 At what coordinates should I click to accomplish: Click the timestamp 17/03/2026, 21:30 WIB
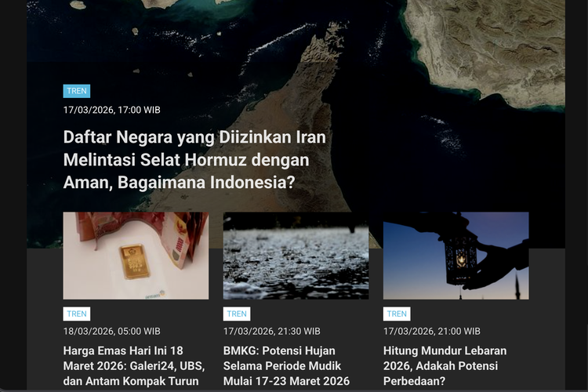272,331
